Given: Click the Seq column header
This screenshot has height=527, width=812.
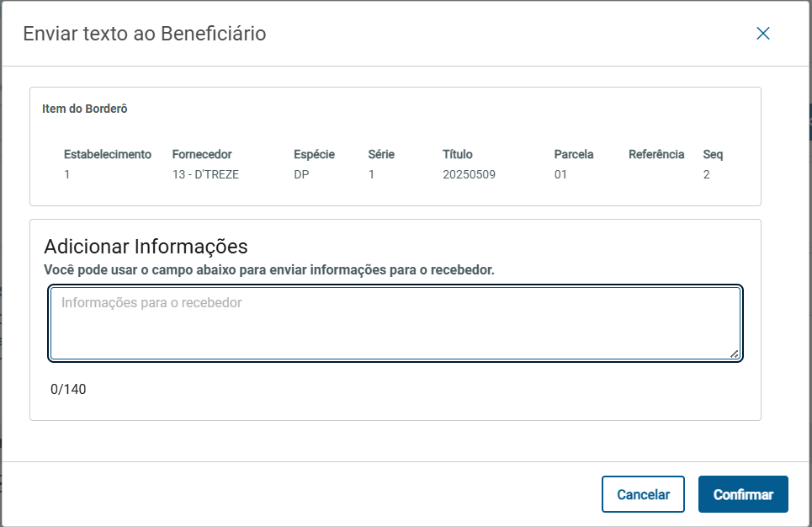Looking at the screenshot, I should [713, 155].
